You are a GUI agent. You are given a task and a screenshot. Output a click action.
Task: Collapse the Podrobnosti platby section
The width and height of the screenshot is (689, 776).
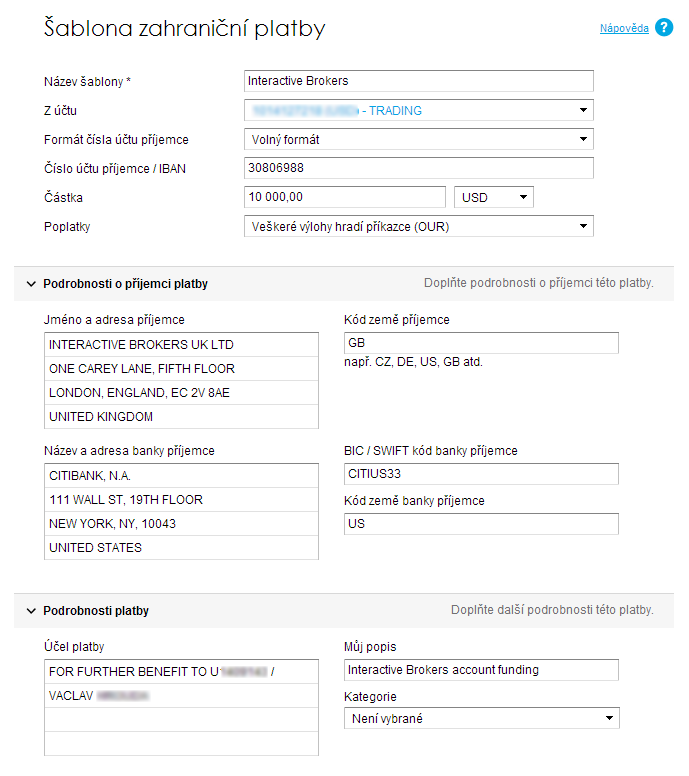[31, 610]
